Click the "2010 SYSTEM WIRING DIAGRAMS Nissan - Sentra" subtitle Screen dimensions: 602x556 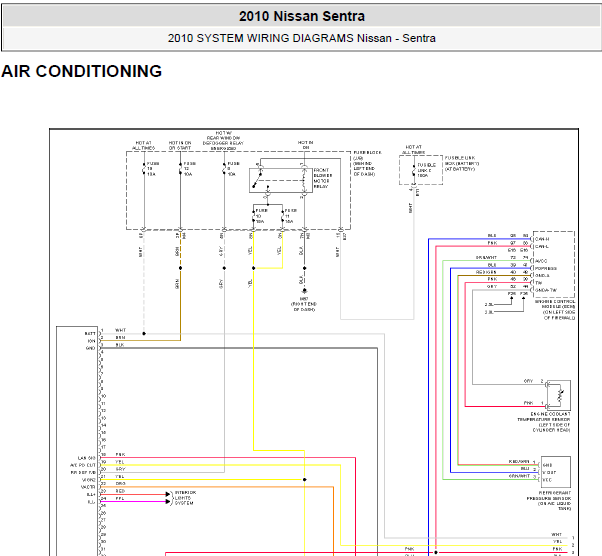[302, 38]
